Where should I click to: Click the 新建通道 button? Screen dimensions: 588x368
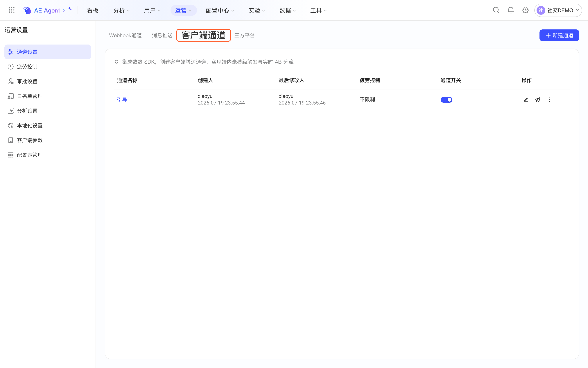[559, 35]
